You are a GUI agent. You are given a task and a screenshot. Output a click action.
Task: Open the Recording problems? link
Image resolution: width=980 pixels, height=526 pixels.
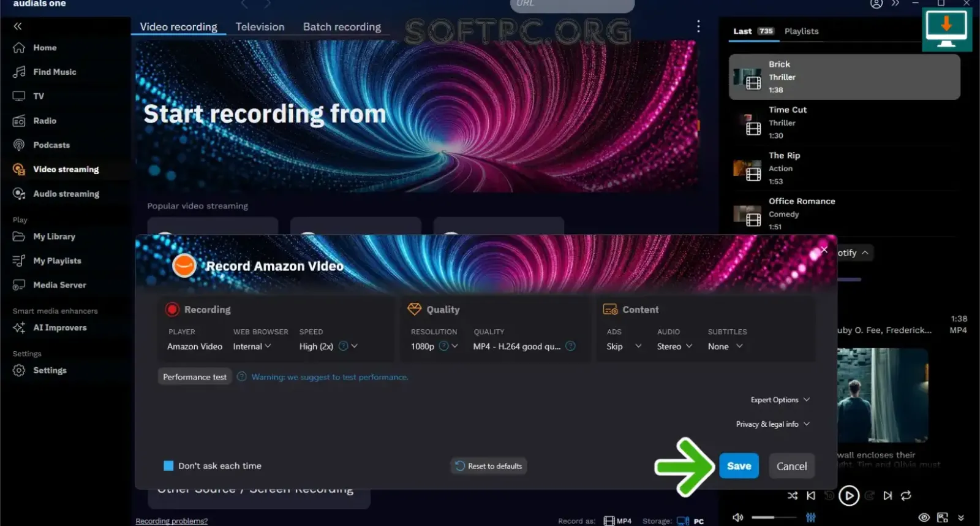click(x=171, y=521)
